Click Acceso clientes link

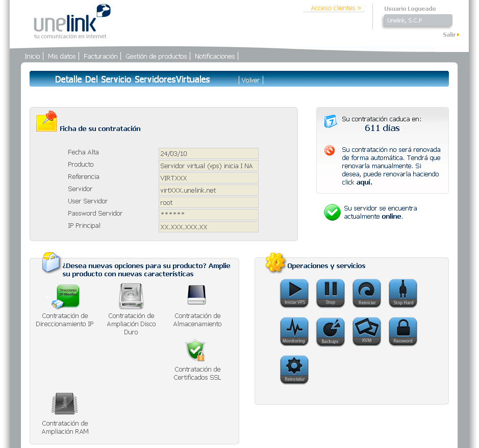tap(336, 8)
